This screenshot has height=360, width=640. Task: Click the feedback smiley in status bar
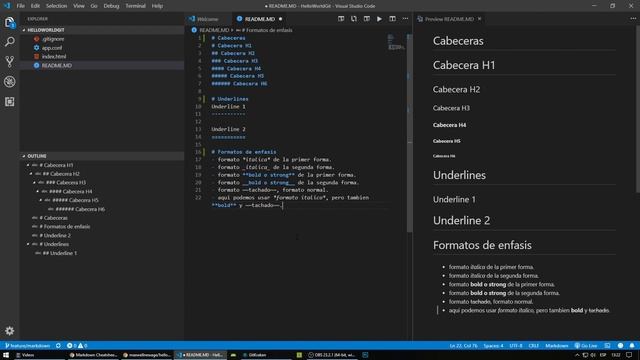tap(620, 346)
